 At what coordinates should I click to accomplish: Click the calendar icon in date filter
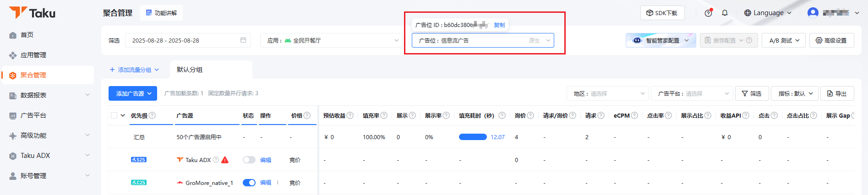pyautogui.click(x=243, y=40)
